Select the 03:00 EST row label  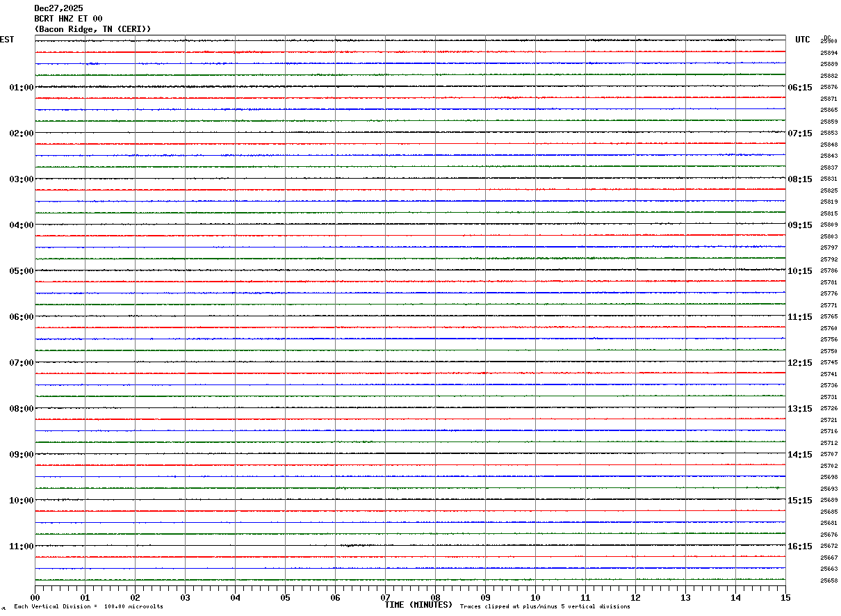(x=22, y=179)
